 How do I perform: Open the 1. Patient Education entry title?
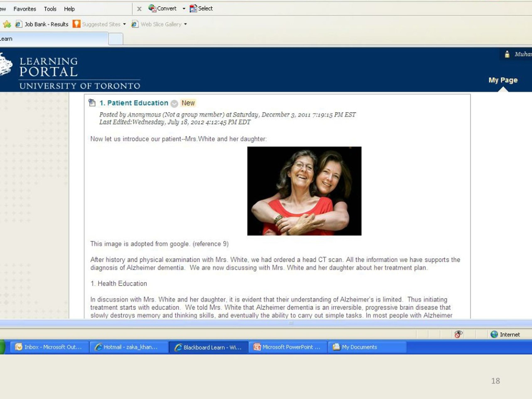click(x=134, y=103)
